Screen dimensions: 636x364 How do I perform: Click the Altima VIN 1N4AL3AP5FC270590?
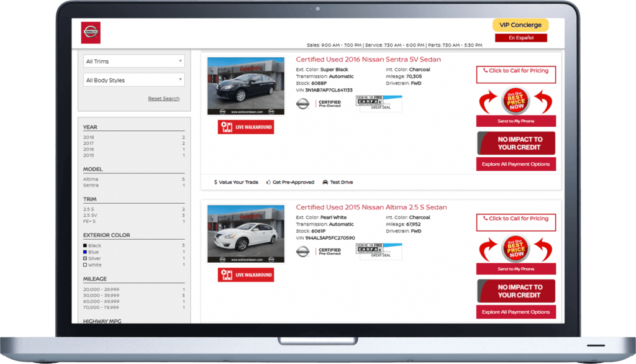330,238
